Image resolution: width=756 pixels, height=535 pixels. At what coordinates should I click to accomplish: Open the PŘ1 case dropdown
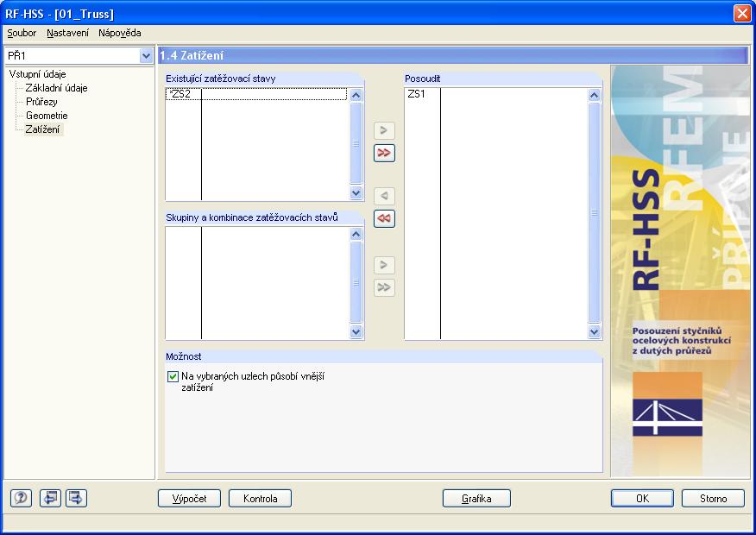pyautogui.click(x=146, y=56)
